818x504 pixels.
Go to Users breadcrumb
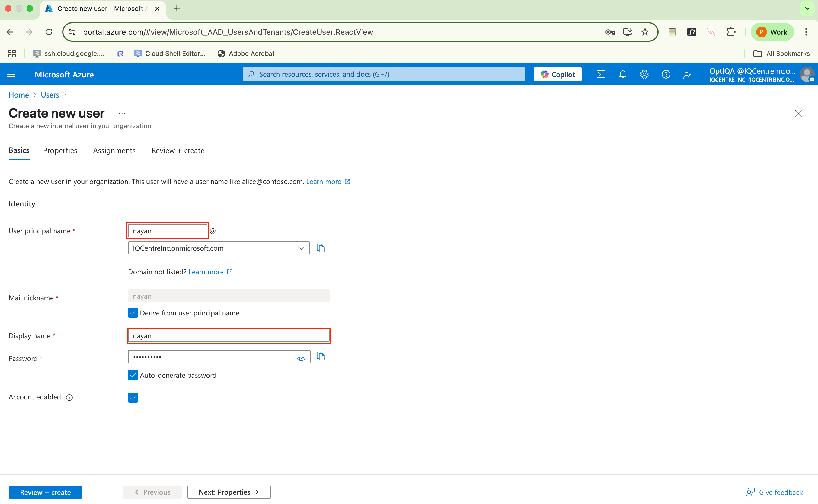[50, 95]
